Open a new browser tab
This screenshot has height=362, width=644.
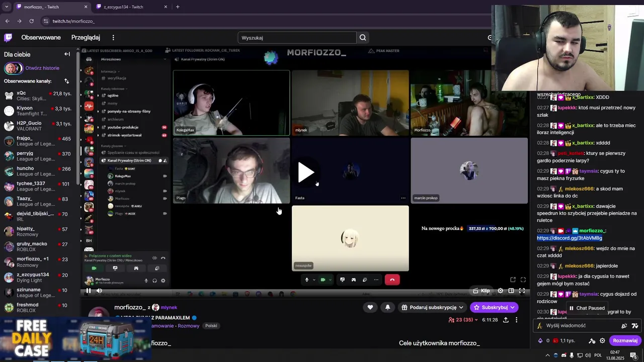pyautogui.click(x=178, y=7)
